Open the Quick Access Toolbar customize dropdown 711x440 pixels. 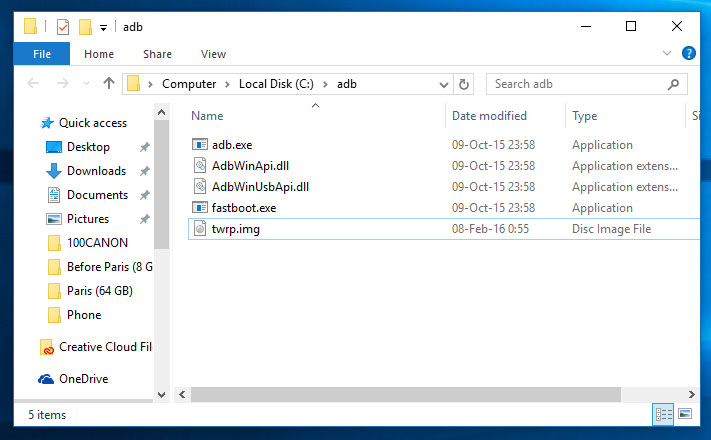[x=103, y=28]
